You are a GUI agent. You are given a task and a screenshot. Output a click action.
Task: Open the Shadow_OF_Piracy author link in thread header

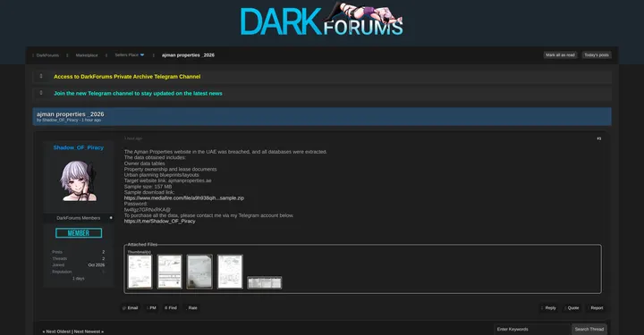pyautogui.click(x=60, y=120)
